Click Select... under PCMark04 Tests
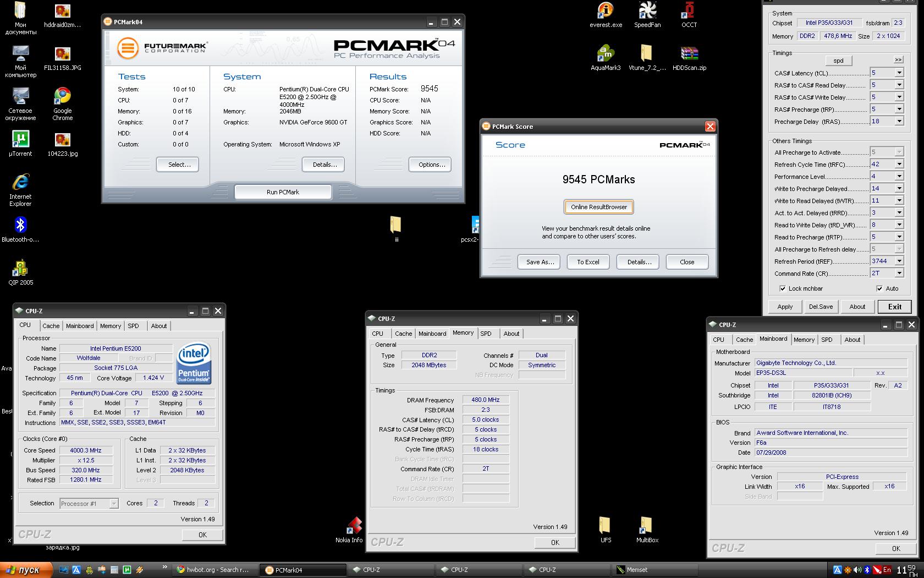The height and width of the screenshot is (578, 924). (177, 165)
